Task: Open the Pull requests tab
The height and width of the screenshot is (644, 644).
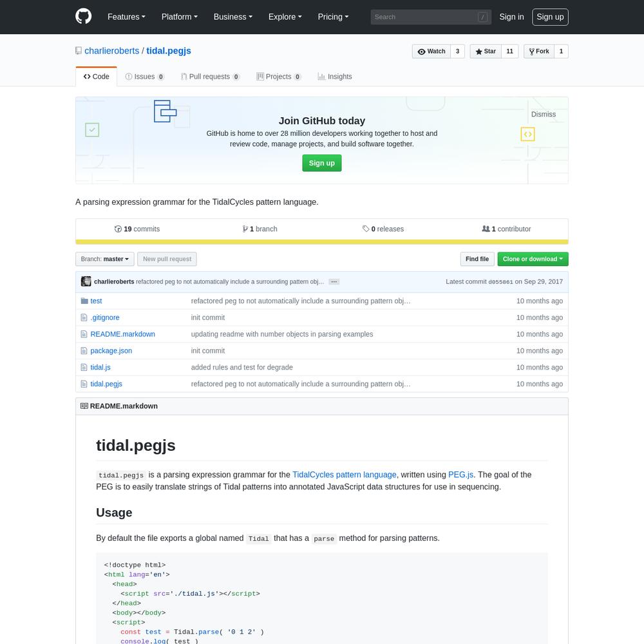Action: [x=211, y=77]
